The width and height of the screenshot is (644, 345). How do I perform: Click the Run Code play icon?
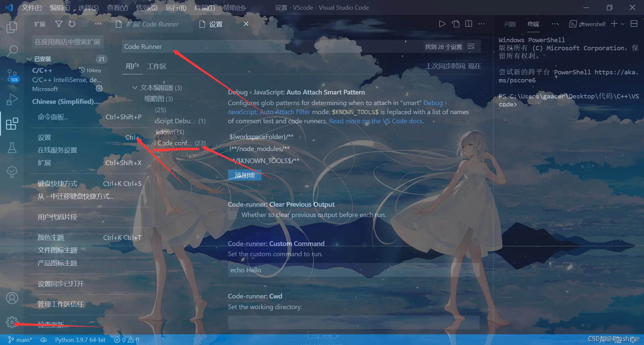[442, 24]
